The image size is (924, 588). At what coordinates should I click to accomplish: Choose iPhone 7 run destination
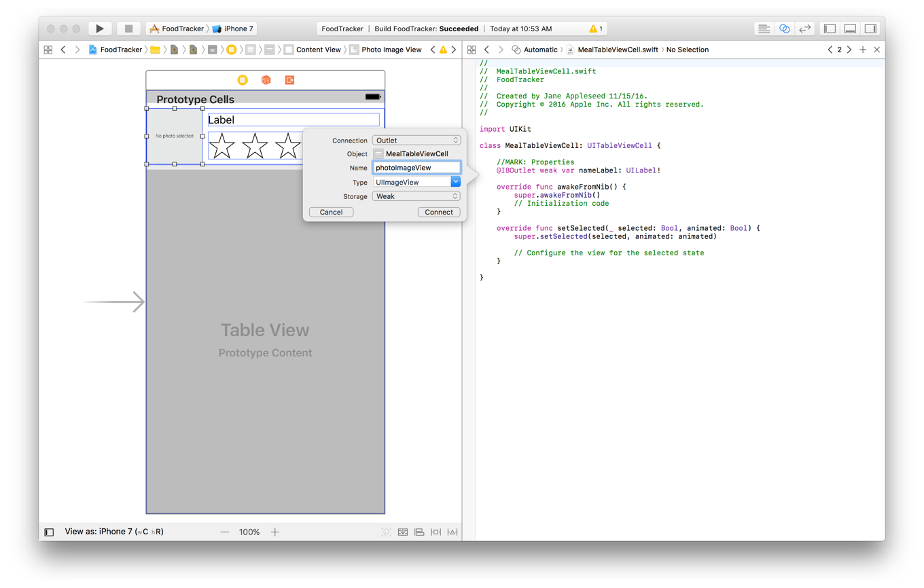tap(233, 29)
